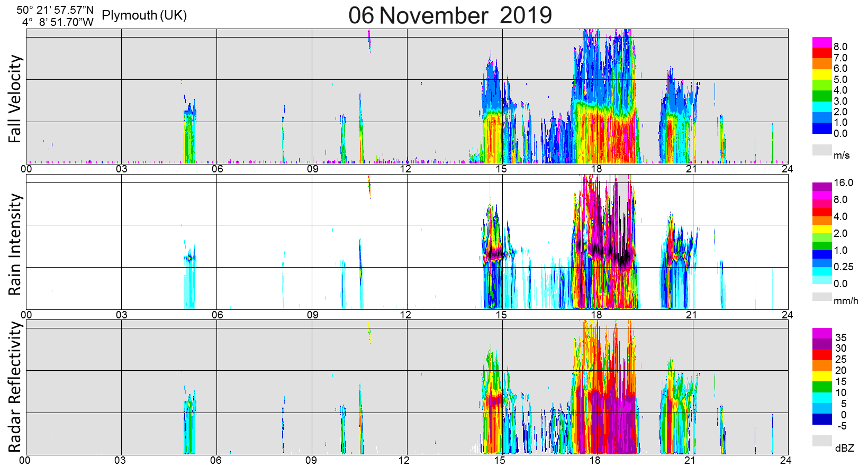This screenshot has height=476, width=868.
Task: Click the mm/h unit label
Action: tap(846, 300)
